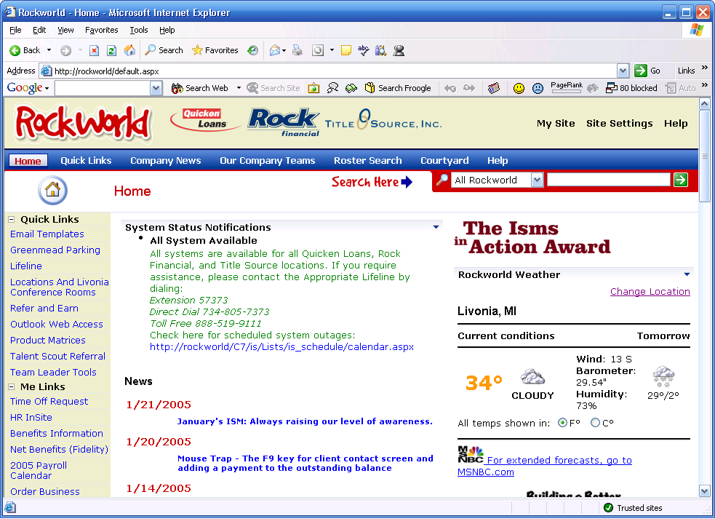
Task: Open the Search Web options dropdown
Action: pyautogui.click(x=238, y=88)
